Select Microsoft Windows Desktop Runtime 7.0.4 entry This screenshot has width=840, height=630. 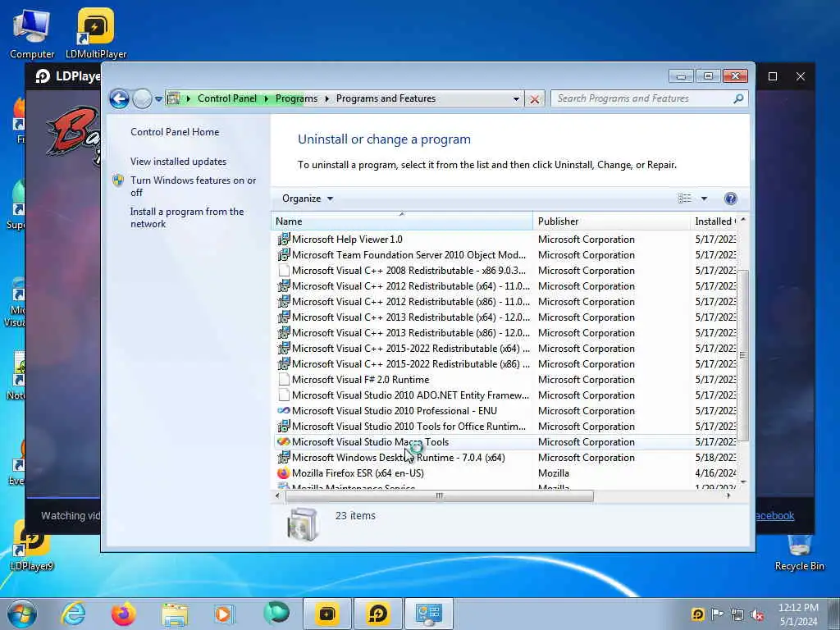pos(398,458)
